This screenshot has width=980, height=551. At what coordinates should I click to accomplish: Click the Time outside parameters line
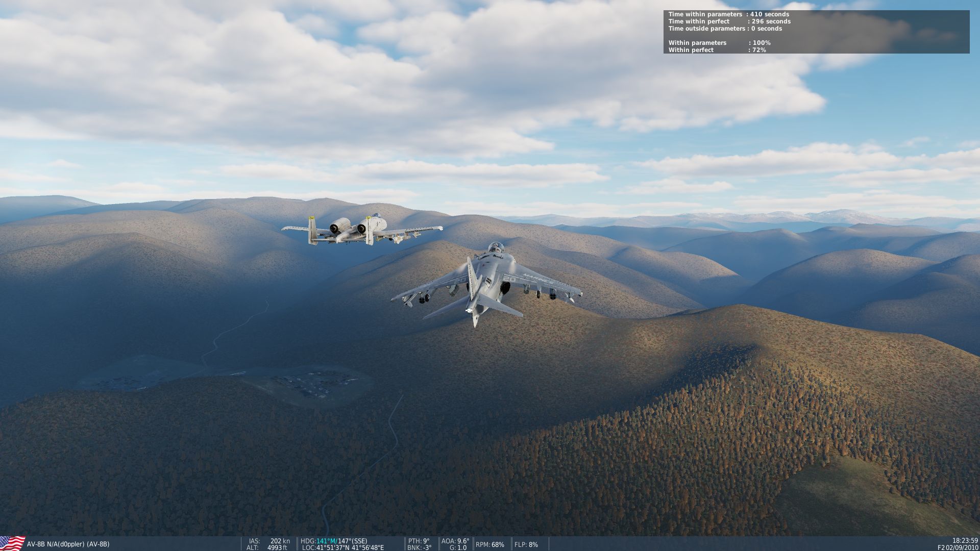coord(725,29)
